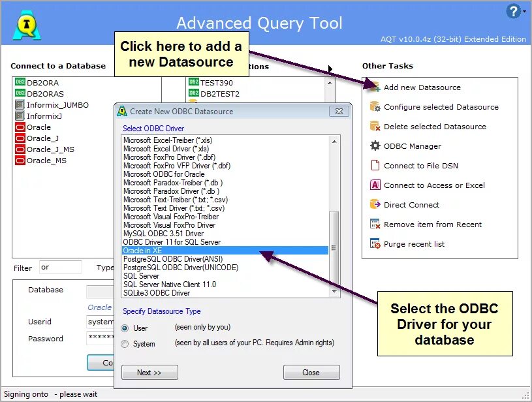Click Add new Datasource link
The image size is (532, 402).
(x=422, y=87)
